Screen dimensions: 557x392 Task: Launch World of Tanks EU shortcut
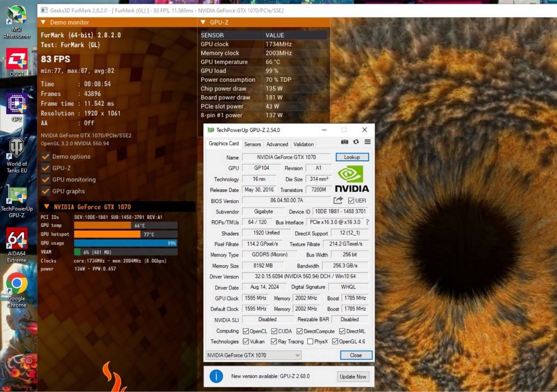(x=16, y=156)
